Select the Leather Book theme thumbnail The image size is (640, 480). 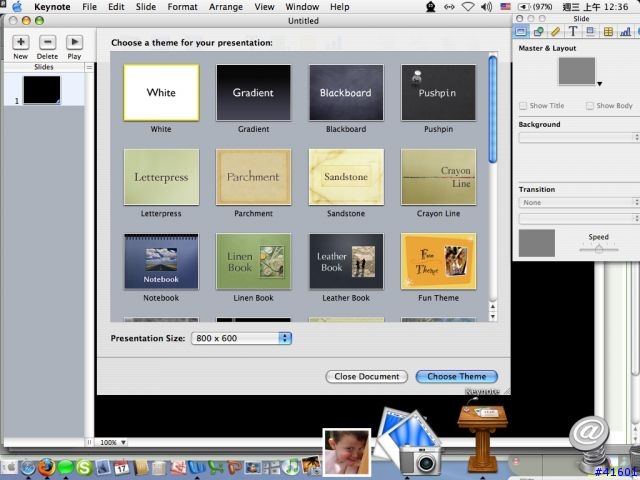coord(346,261)
